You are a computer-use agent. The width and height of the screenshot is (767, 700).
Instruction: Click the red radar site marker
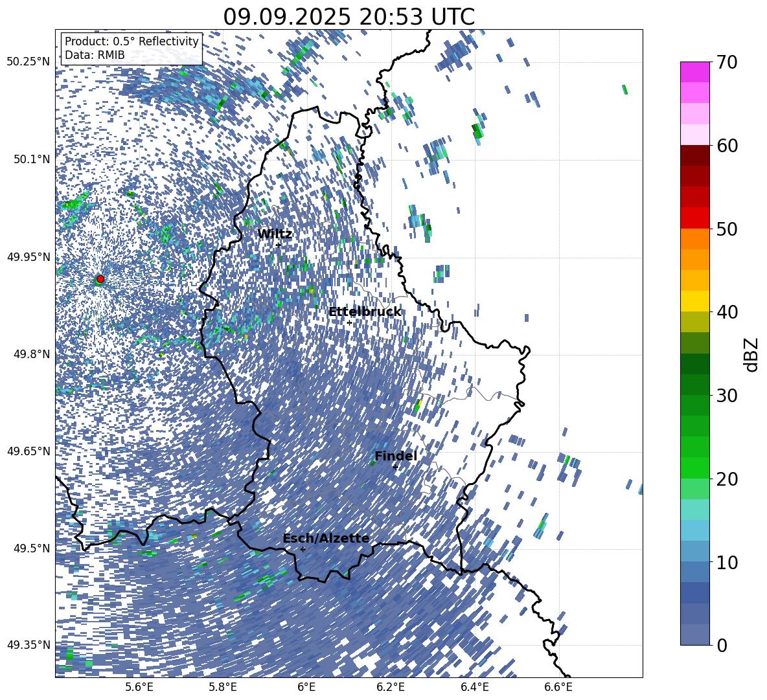tap(100, 279)
